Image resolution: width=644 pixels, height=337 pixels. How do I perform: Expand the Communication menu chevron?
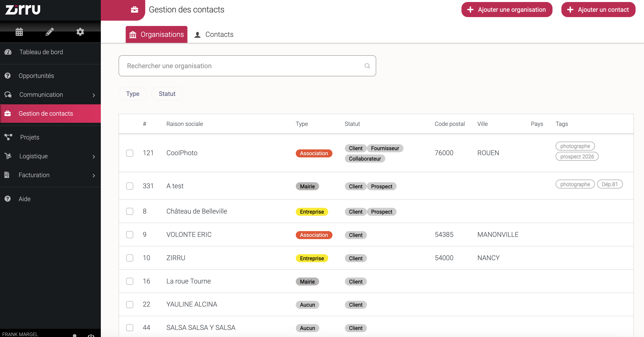[94, 95]
